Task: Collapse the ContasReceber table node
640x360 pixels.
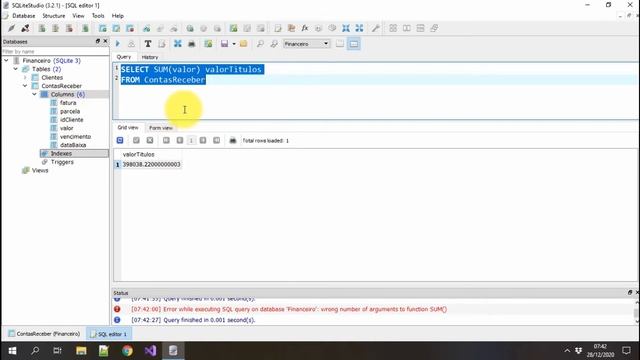Action: pos(25,86)
